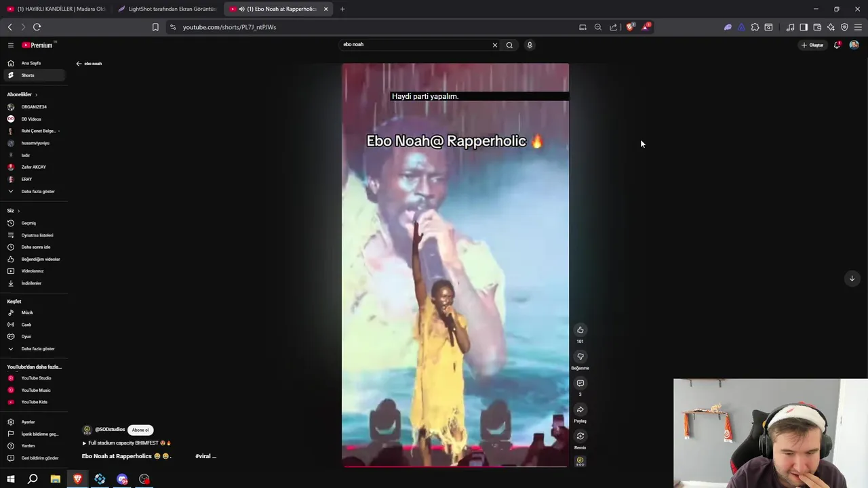Image resolution: width=868 pixels, height=488 pixels.
Task: Reload the page
Action: pos(37,27)
